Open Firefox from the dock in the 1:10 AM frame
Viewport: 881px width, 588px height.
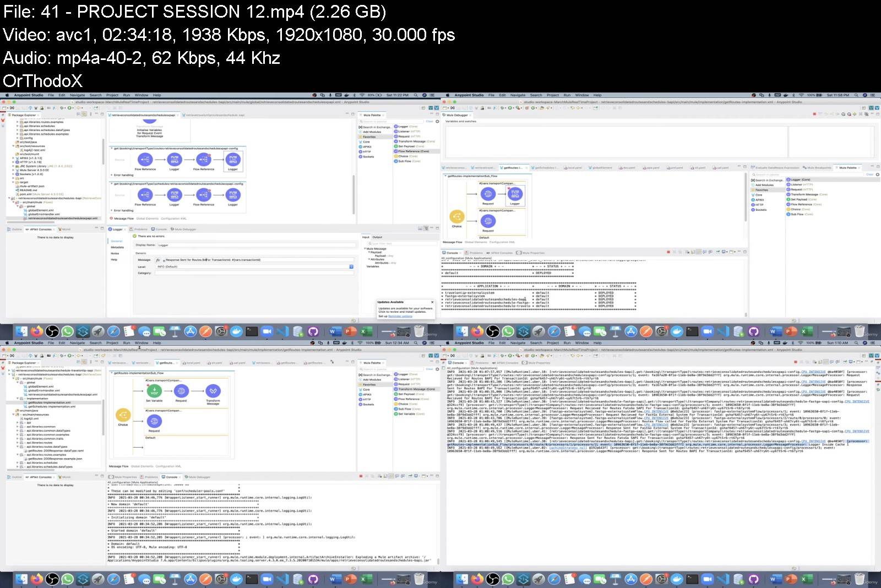pyautogui.click(x=477, y=579)
